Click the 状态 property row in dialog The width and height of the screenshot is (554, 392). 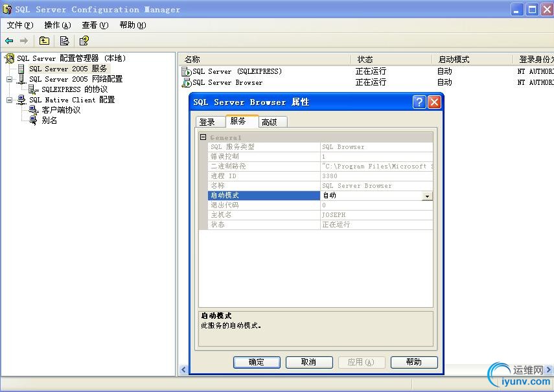pyautogui.click(x=320, y=225)
